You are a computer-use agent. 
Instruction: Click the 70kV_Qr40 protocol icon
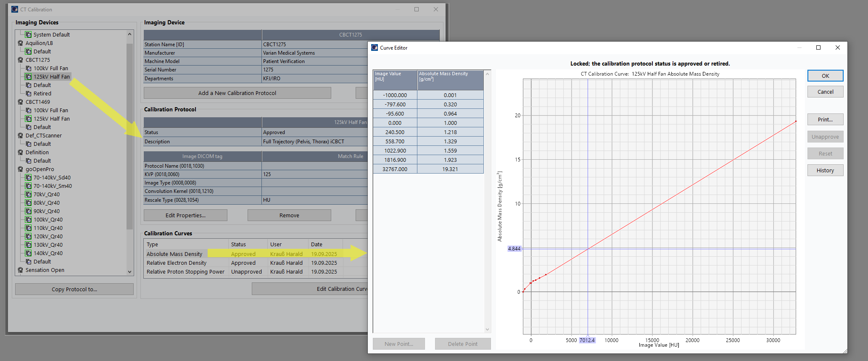pos(29,195)
